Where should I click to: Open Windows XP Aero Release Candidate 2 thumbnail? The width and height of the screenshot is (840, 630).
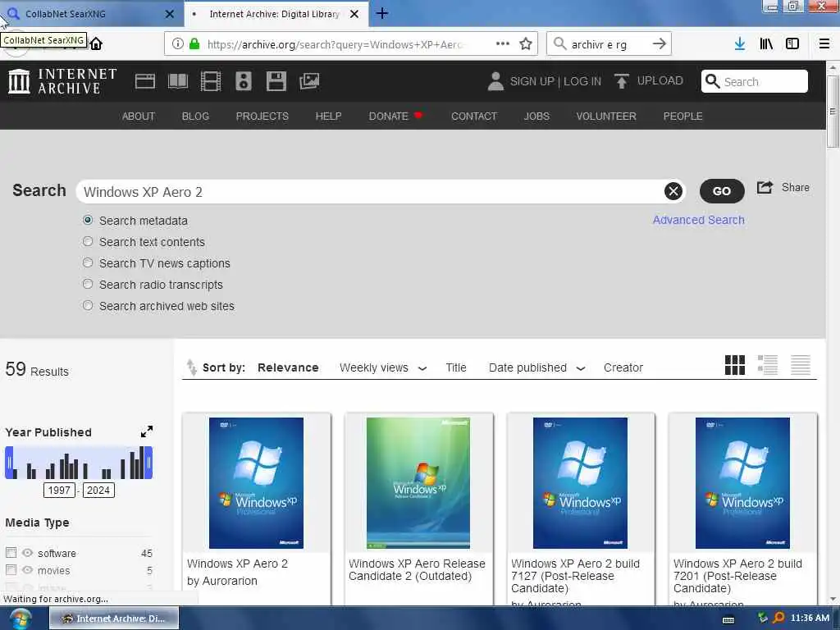(418, 482)
